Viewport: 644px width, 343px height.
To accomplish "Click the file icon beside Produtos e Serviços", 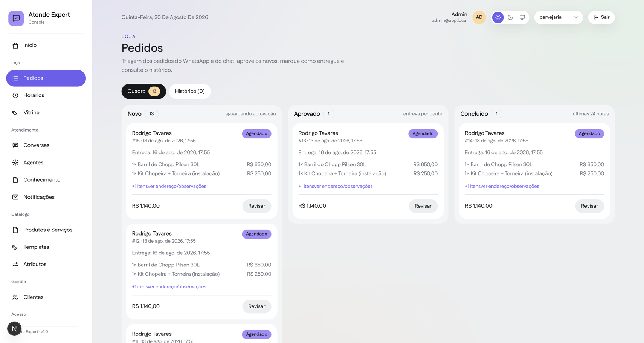I will [15, 230].
